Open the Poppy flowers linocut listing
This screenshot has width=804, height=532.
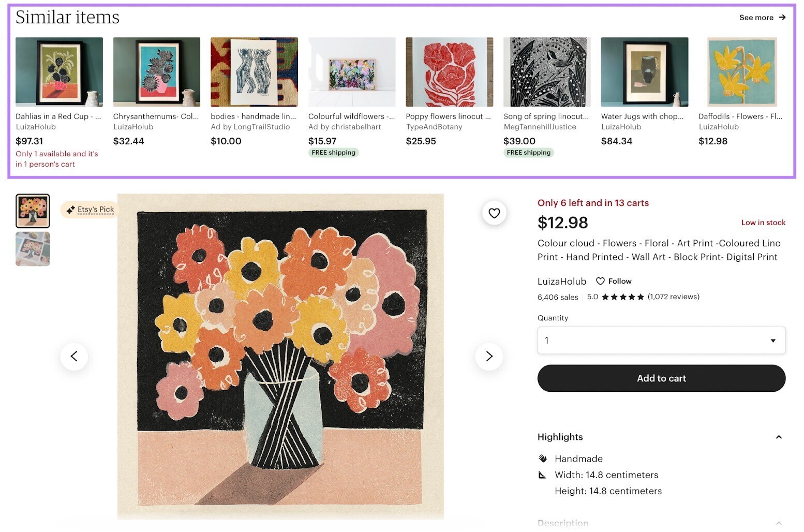click(449, 72)
